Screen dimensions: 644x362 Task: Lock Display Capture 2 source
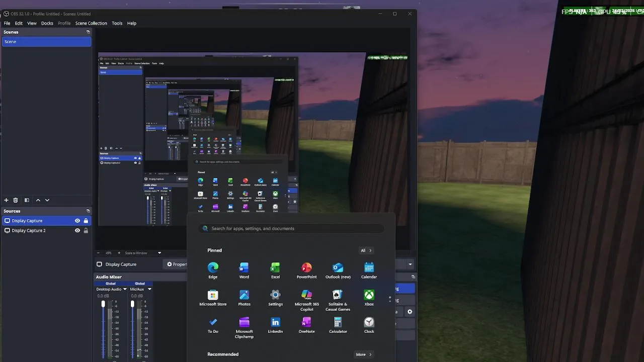[x=86, y=230]
